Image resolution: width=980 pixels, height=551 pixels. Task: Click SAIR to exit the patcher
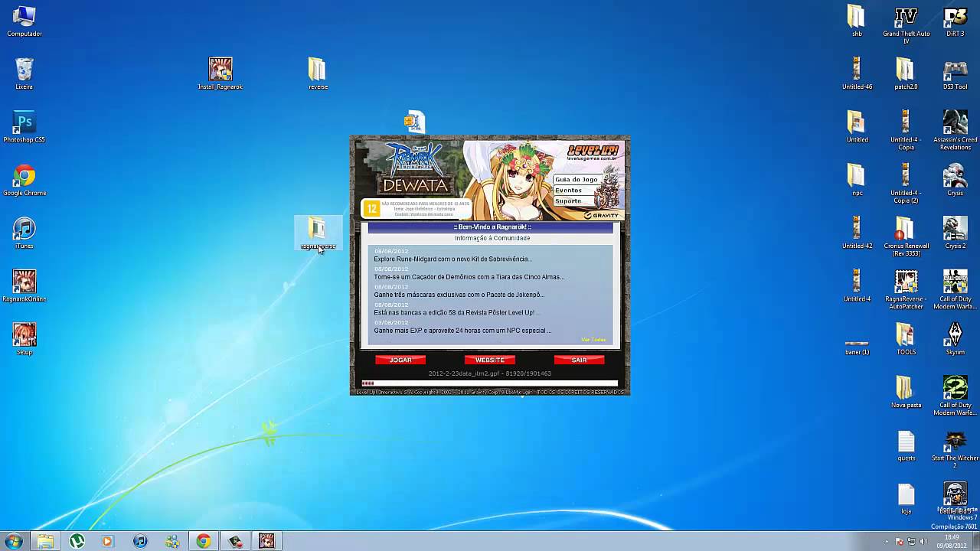pos(579,360)
